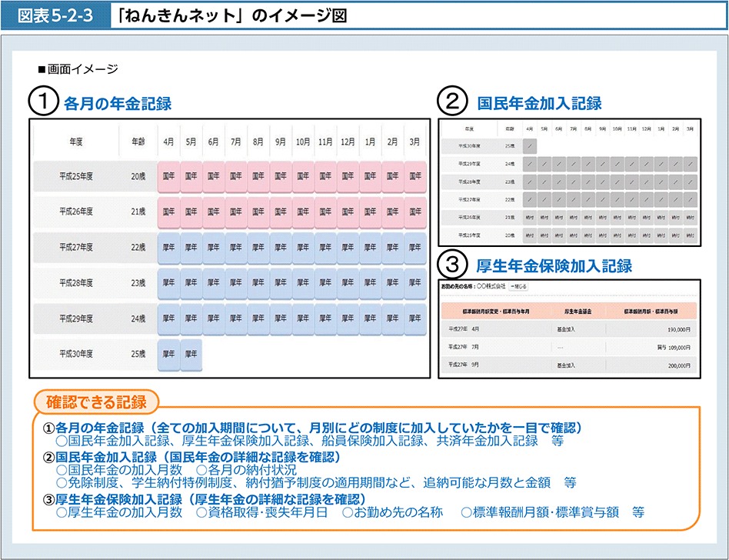729x560 pixels.
Task: Select the 平成27年 9月 row showing 200,000円
Action: point(568,367)
